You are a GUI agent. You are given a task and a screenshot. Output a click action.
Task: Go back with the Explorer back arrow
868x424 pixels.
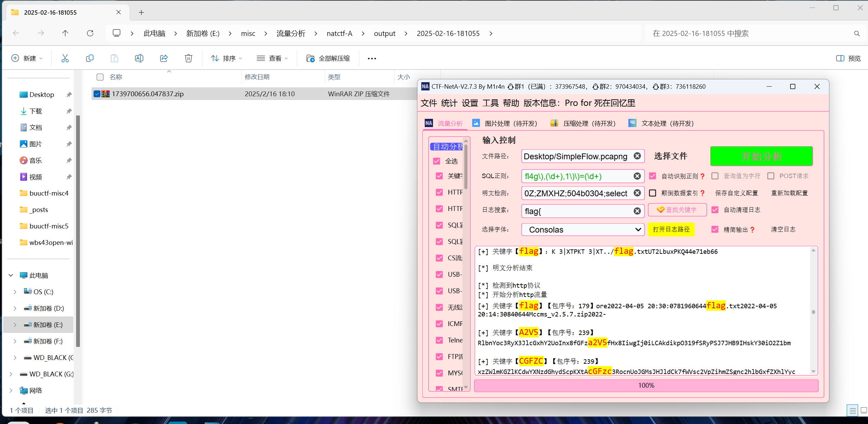16,33
